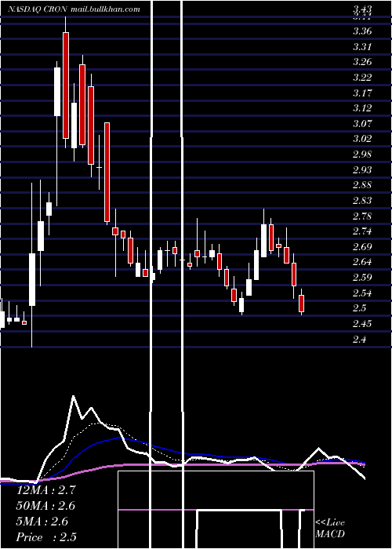Image resolution: width=392 pixels, height=549 pixels.
Task: Click the 2.54 price axis label
Action: coord(362,293)
